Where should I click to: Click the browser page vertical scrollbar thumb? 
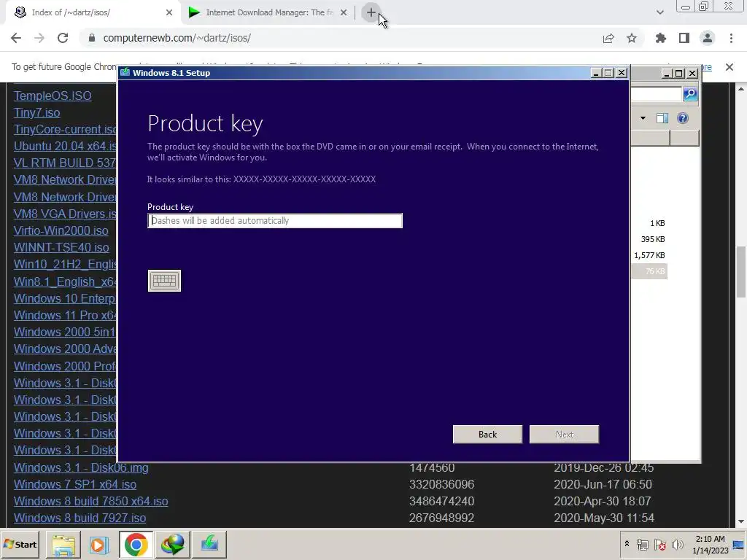tap(741, 272)
